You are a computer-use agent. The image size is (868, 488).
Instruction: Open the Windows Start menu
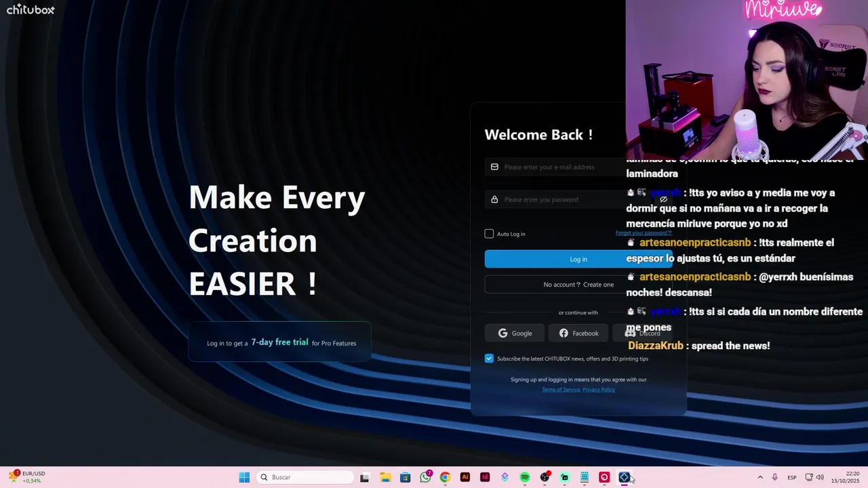244,477
